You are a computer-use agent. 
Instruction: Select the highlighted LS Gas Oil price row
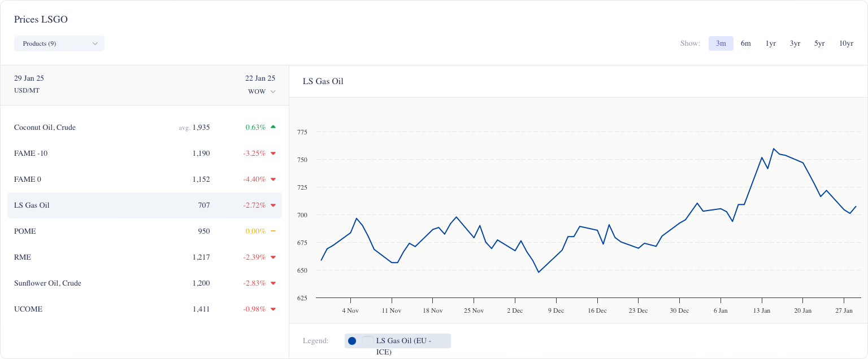click(144, 205)
